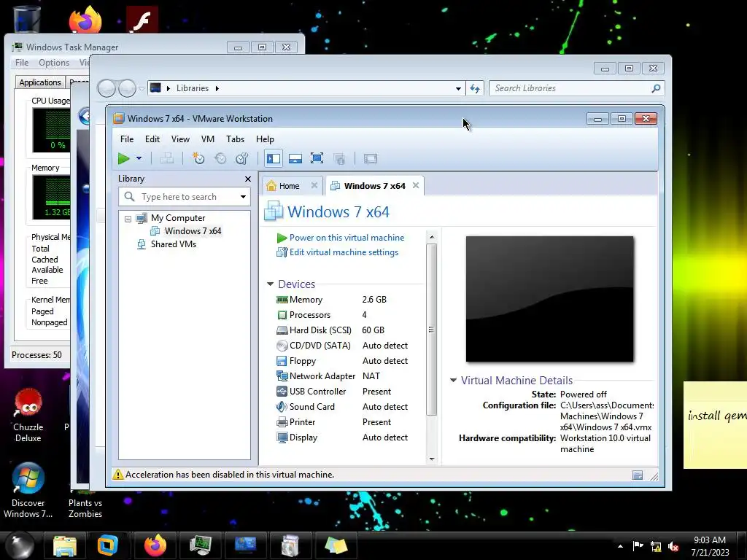Click the status bar message log icon

coord(638,475)
